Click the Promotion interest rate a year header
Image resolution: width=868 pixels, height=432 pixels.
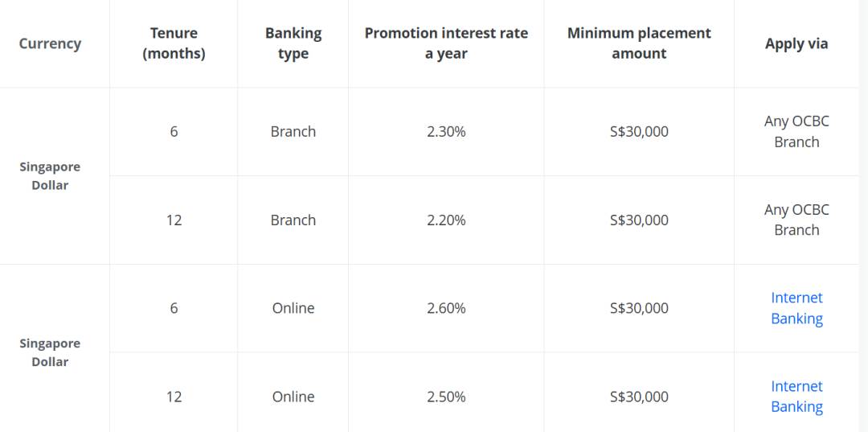coord(446,43)
